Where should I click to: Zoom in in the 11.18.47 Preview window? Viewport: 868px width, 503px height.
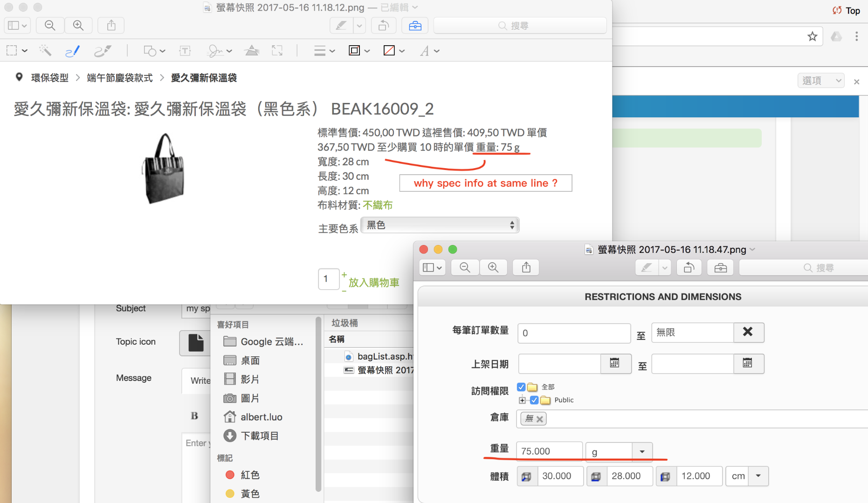tap(493, 267)
